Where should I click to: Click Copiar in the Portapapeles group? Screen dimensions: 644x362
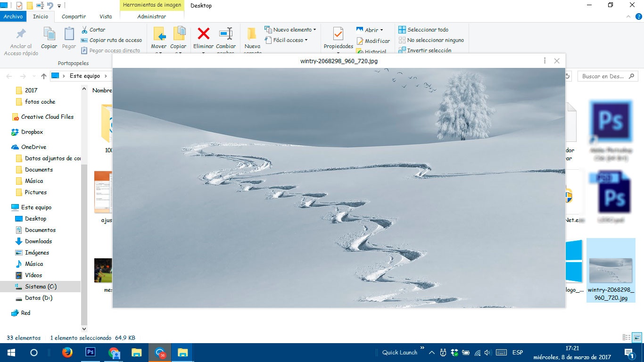49,38
